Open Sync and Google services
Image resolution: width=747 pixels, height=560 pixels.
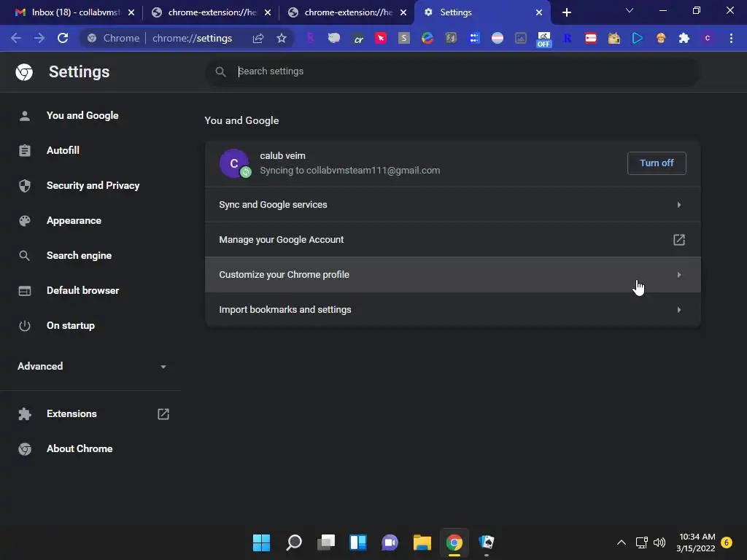pos(452,205)
